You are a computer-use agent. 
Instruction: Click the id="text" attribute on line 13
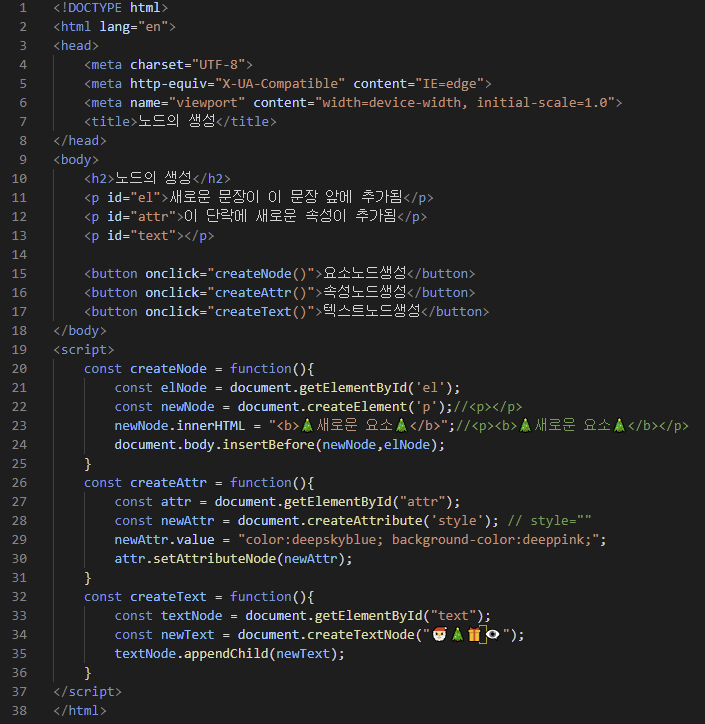point(142,235)
